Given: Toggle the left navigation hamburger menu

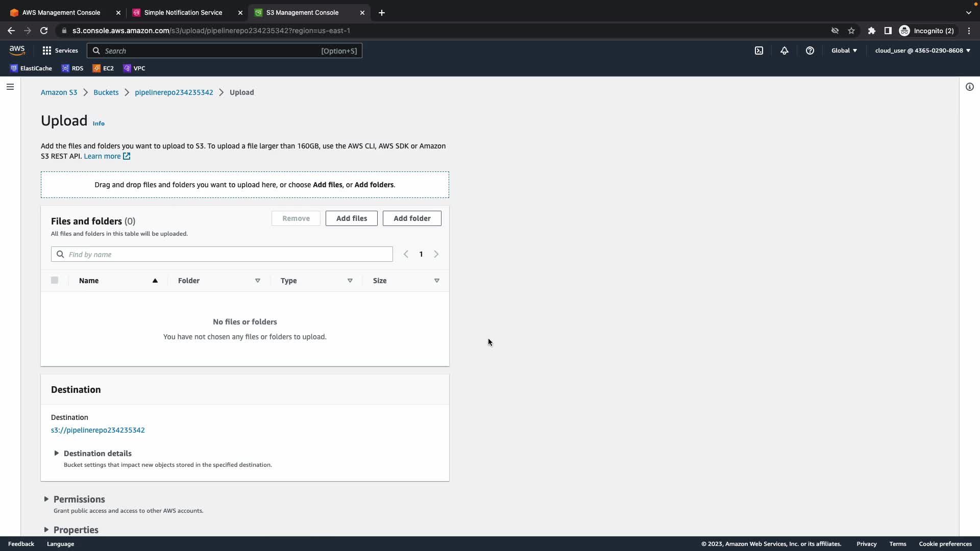Looking at the screenshot, I should tap(10, 87).
